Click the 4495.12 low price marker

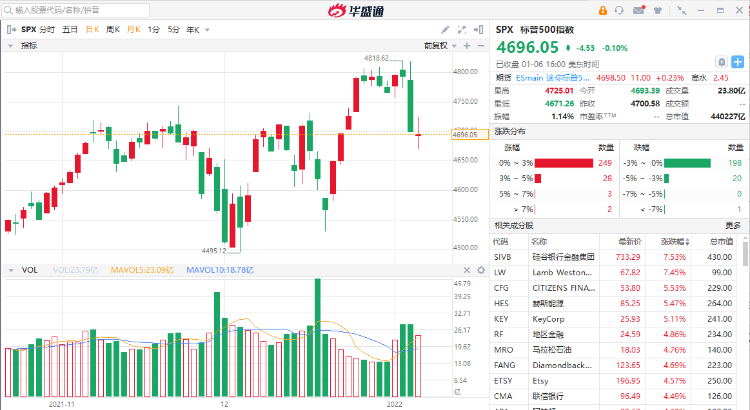pyautogui.click(x=214, y=251)
